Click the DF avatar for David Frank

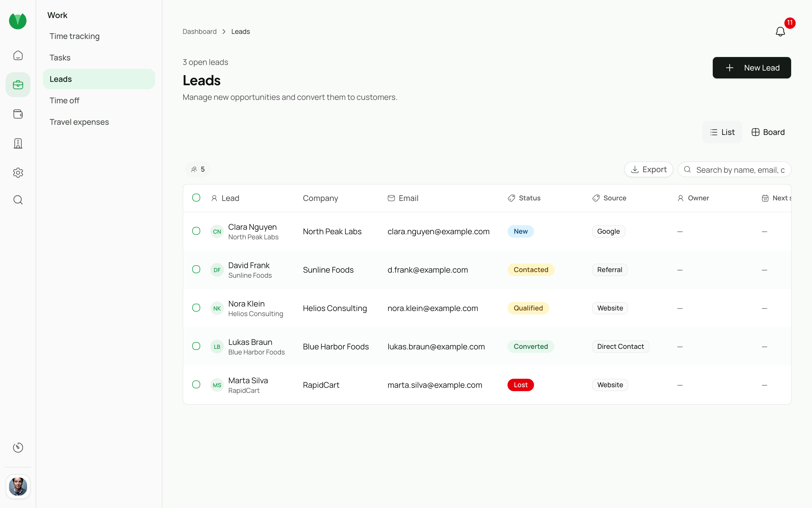[x=217, y=270]
